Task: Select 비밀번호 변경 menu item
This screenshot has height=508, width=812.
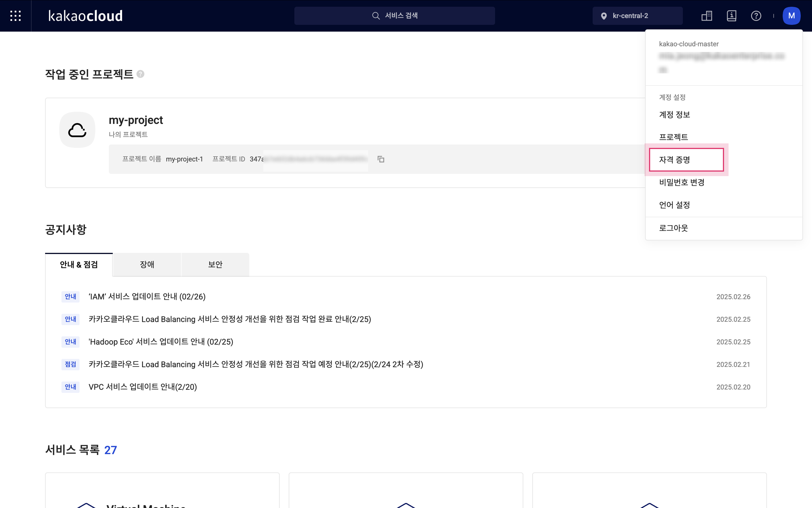Action: click(682, 182)
